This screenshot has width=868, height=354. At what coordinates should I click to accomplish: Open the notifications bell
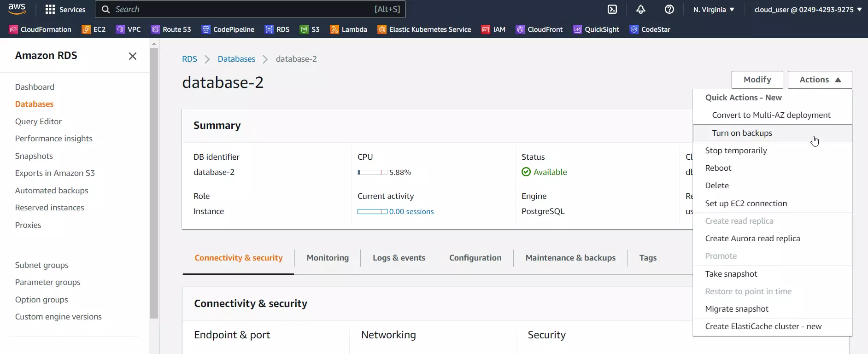[x=641, y=9]
